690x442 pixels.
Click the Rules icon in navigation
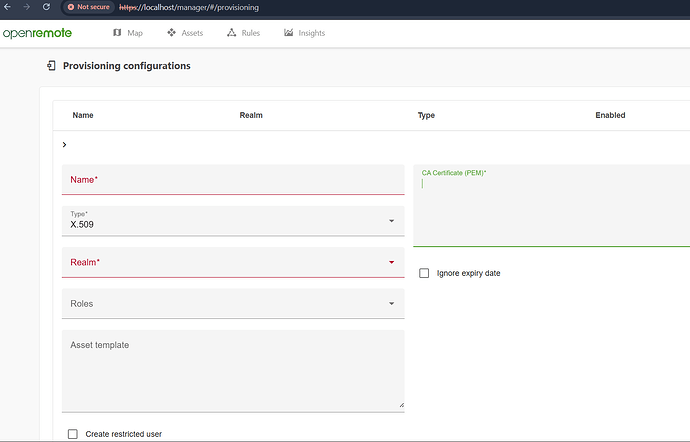pyautogui.click(x=231, y=33)
